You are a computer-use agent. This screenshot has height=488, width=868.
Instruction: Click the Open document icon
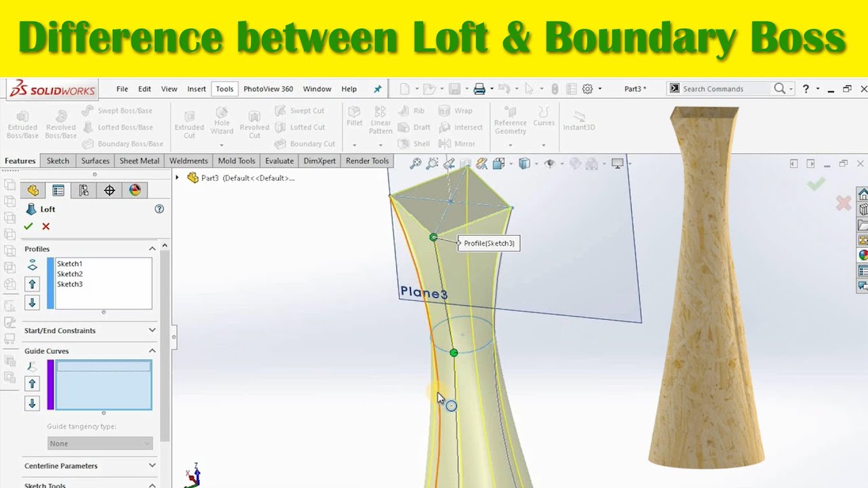click(x=428, y=89)
